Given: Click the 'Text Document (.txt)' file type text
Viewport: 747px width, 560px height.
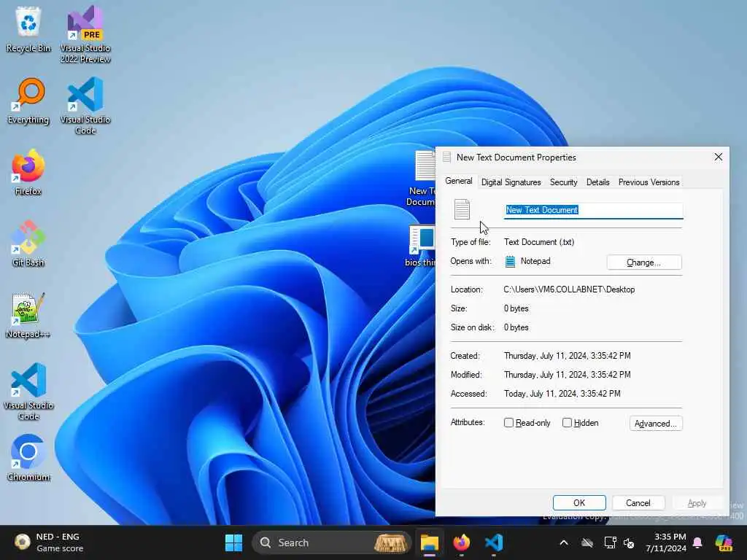Looking at the screenshot, I should (539, 242).
